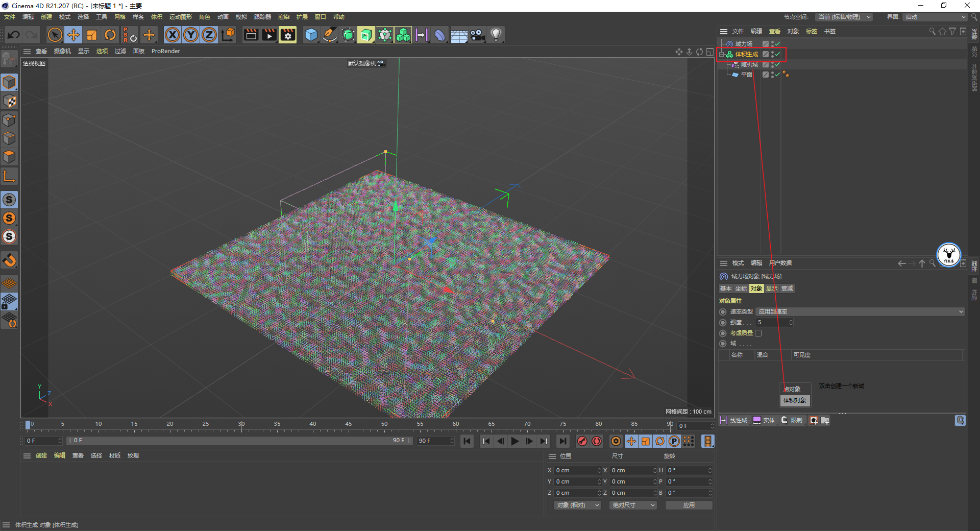Click the Light bulb icon

click(x=496, y=35)
